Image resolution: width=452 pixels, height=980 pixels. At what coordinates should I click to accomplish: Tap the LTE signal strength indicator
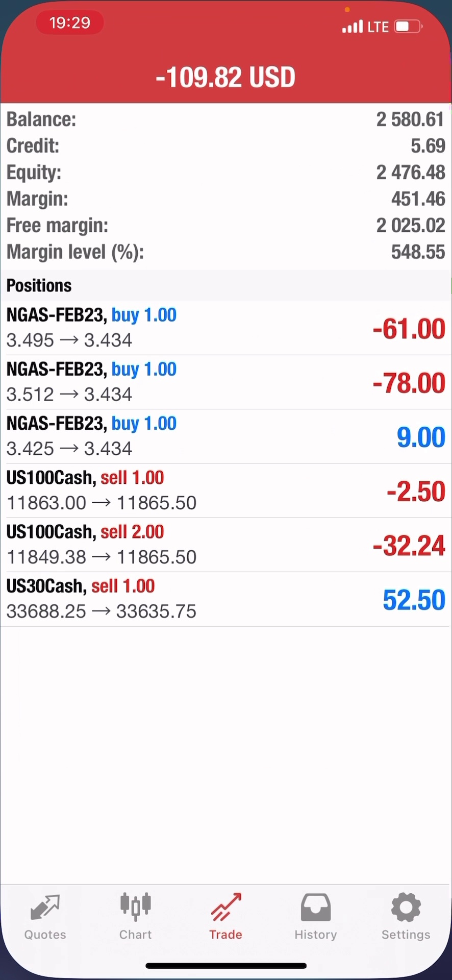point(352,27)
